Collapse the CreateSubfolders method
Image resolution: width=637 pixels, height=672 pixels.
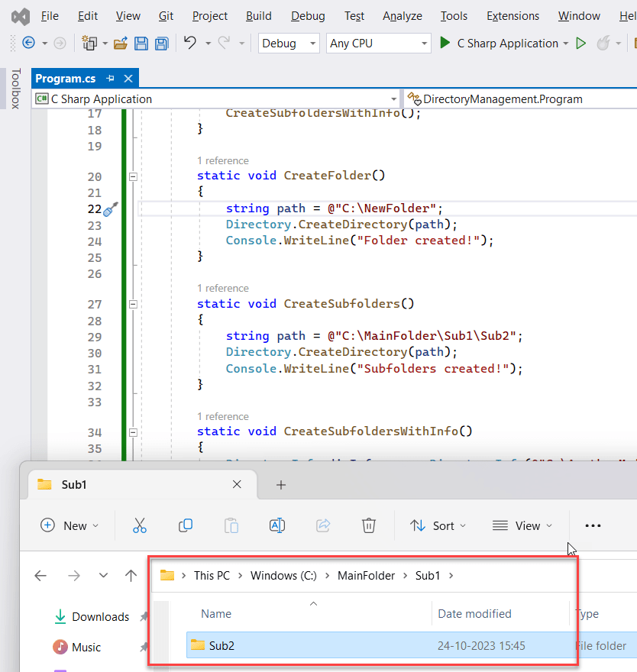(133, 303)
